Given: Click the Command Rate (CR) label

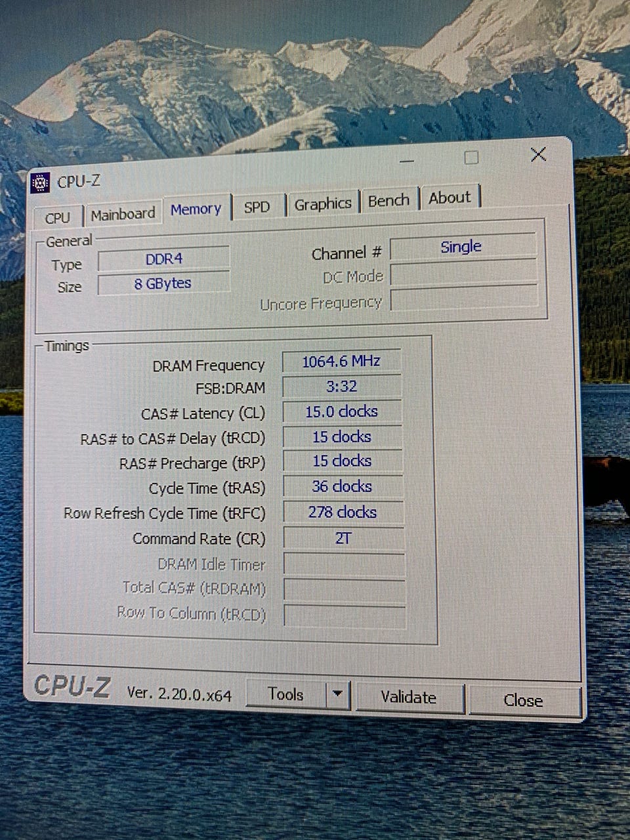Looking at the screenshot, I should pos(199,539).
